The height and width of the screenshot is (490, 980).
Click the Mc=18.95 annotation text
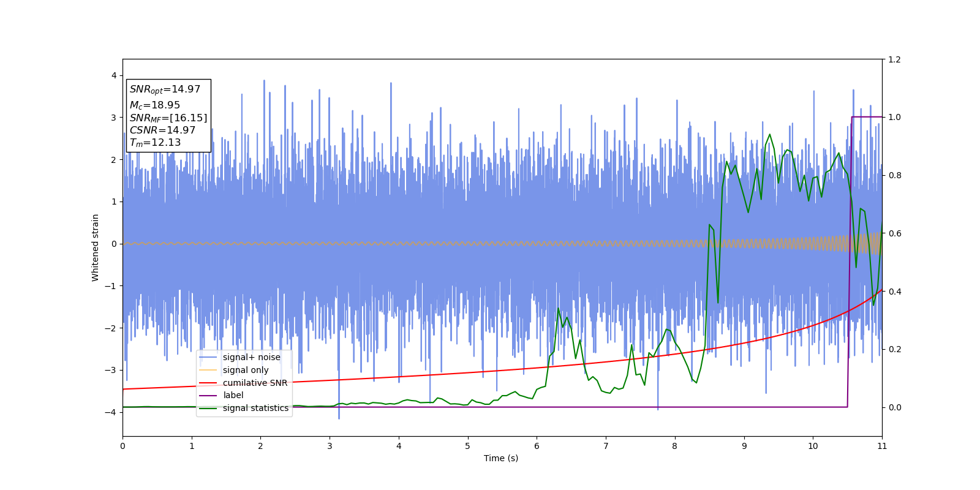(x=155, y=105)
